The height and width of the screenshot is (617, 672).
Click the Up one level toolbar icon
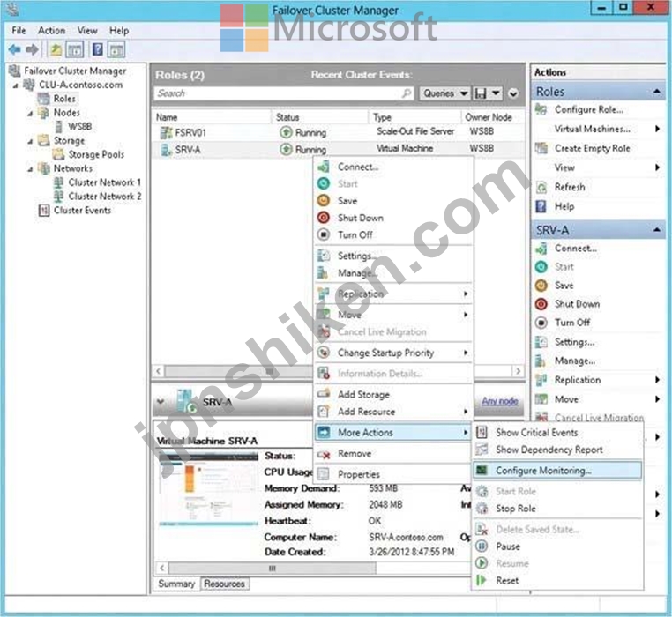(56, 49)
